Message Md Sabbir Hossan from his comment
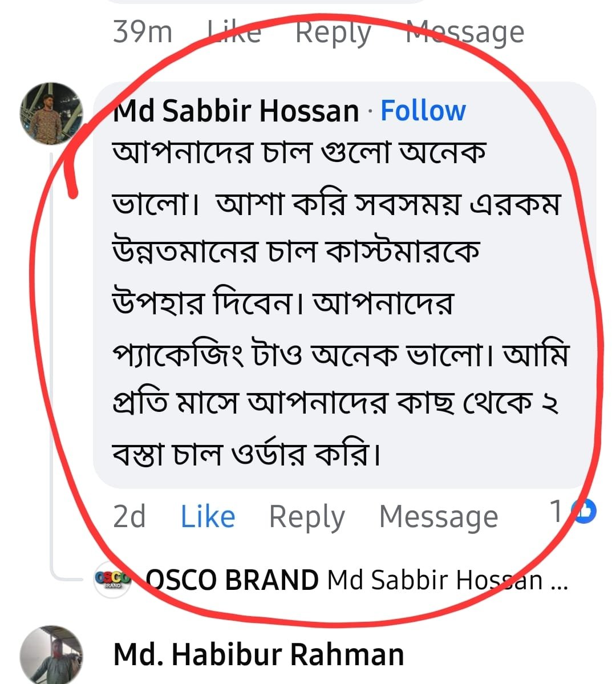Image resolution: width=616 pixels, height=684 pixels. [x=439, y=517]
